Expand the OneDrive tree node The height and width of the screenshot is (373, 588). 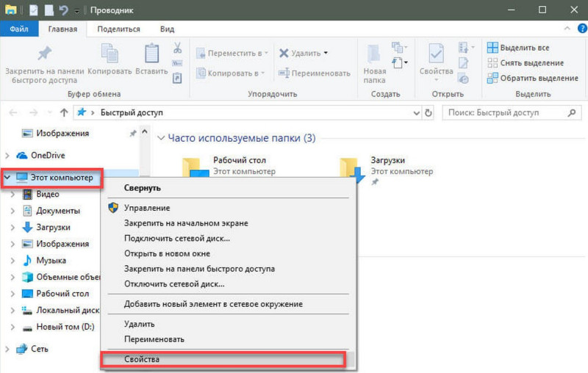[x=7, y=156]
